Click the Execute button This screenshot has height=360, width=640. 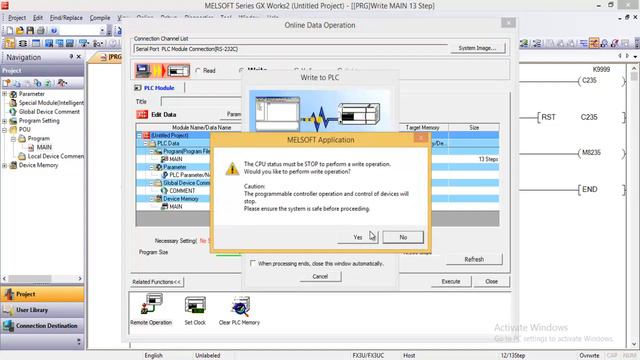coord(451,281)
